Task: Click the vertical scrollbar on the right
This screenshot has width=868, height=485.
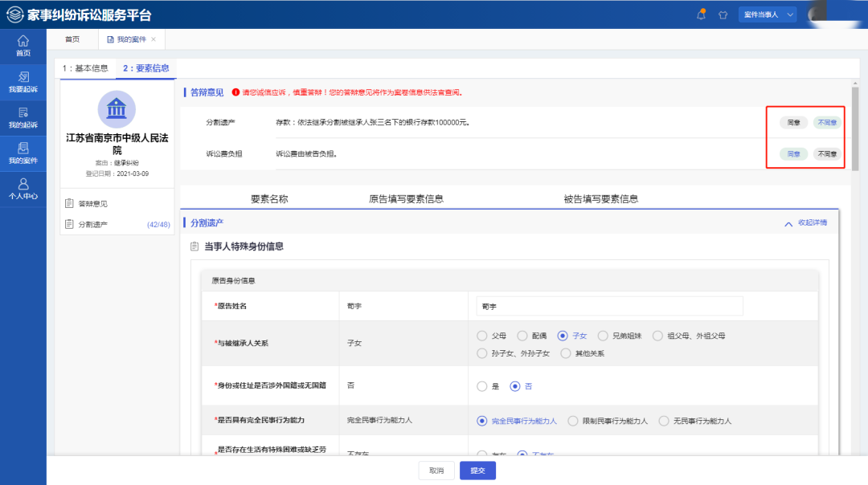Action: pyautogui.click(x=855, y=130)
